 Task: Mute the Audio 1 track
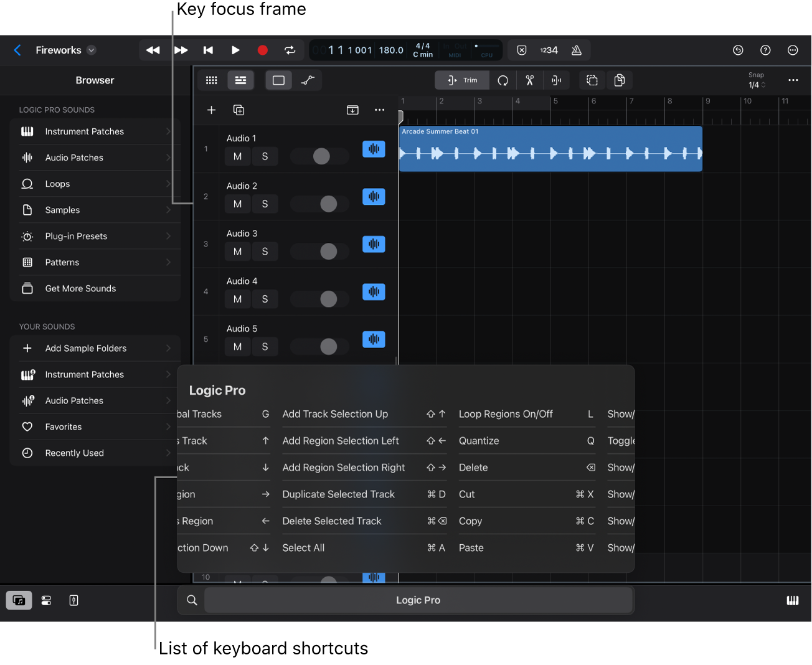(238, 156)
